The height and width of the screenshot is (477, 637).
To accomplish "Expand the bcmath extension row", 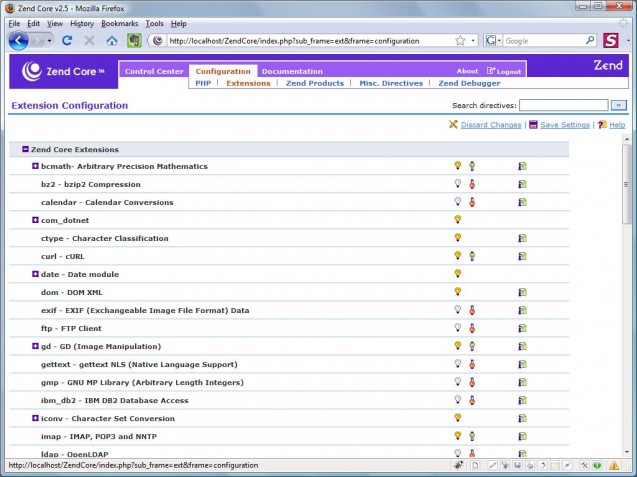I will [x=35, y=166].
